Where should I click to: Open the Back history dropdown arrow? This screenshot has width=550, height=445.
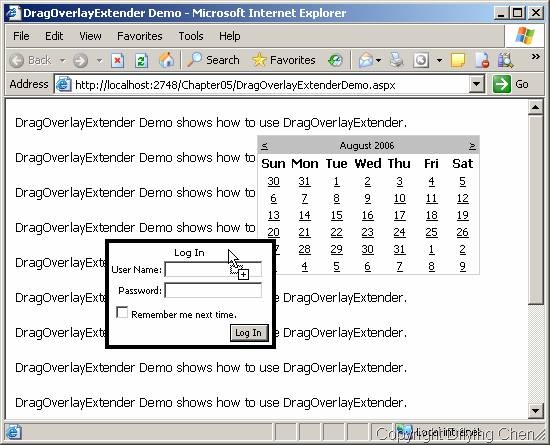62,61
